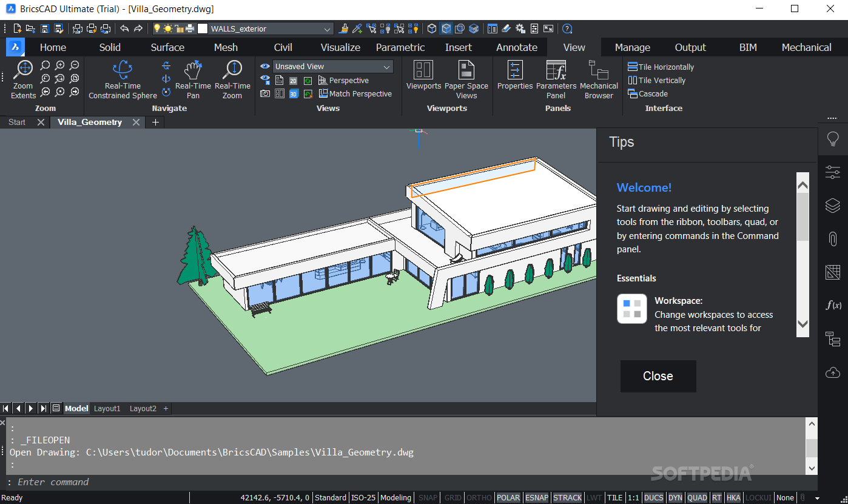Open the cloud upload side panel
Image resolution: width=848 pixels, height=504 pixels.
click(833, 372)
